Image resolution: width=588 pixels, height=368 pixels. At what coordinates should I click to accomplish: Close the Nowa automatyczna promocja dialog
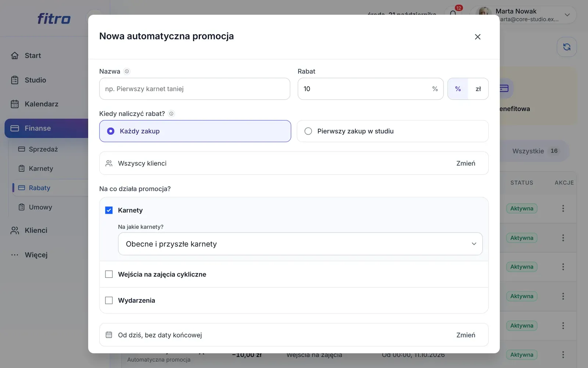[477, 37]
